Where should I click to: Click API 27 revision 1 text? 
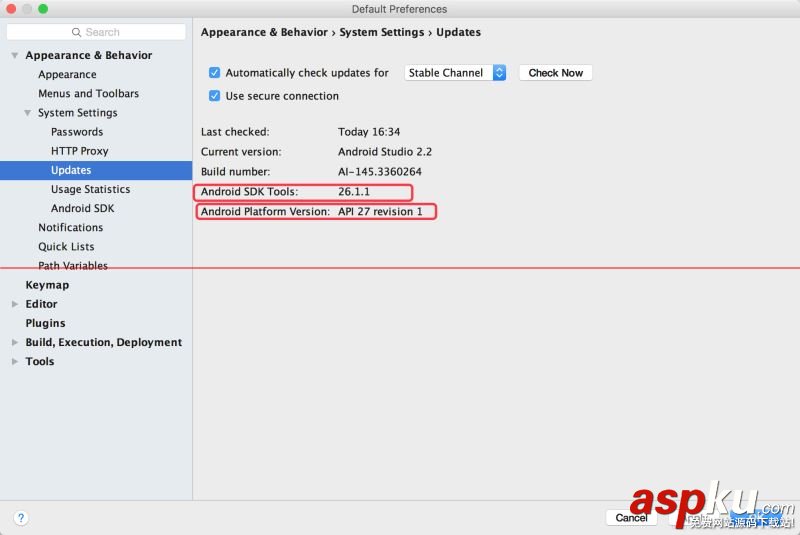point(380,212)
